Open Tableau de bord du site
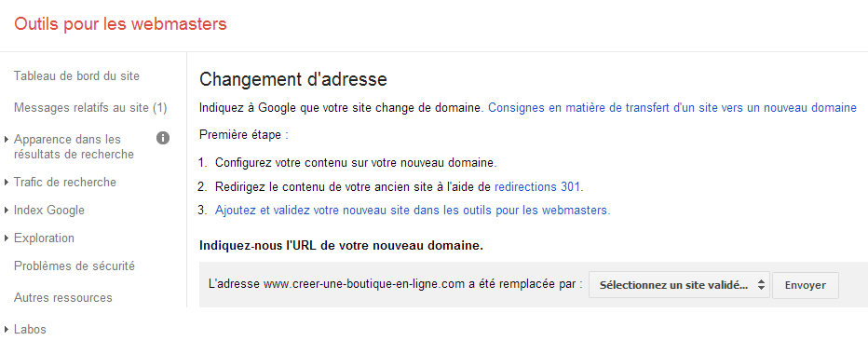This screenshot has width=868, height=354. click(x=76, y=75)
